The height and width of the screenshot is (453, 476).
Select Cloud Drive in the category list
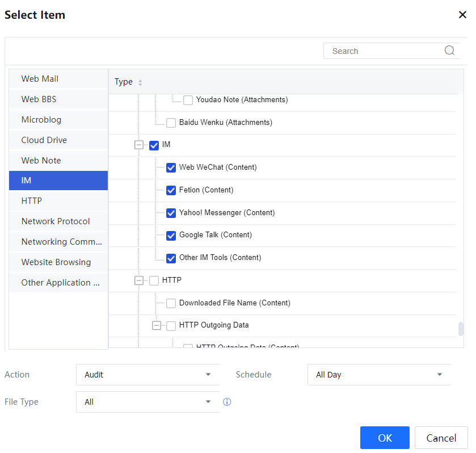[58, 140]
